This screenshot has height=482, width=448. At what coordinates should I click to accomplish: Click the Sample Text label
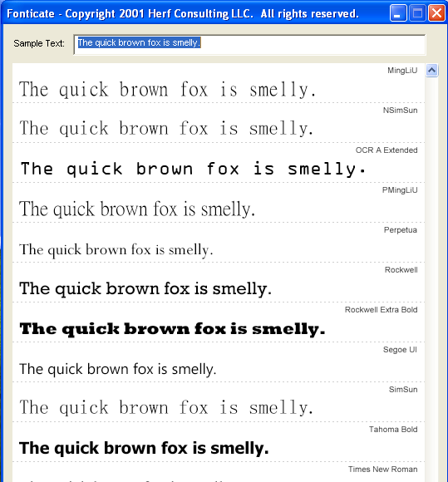pyautogui.click(x=39, y=43)
